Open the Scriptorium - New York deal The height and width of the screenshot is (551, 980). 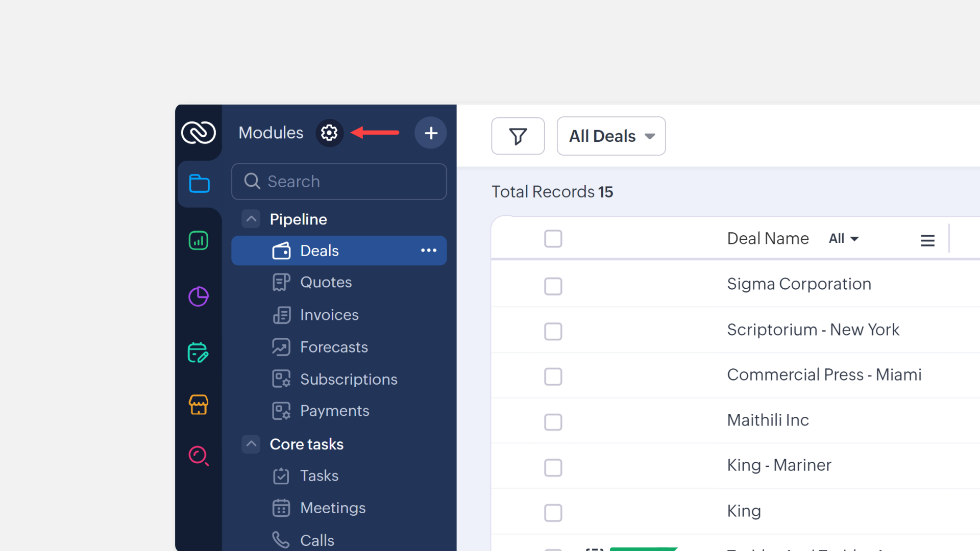coord(813,330)
